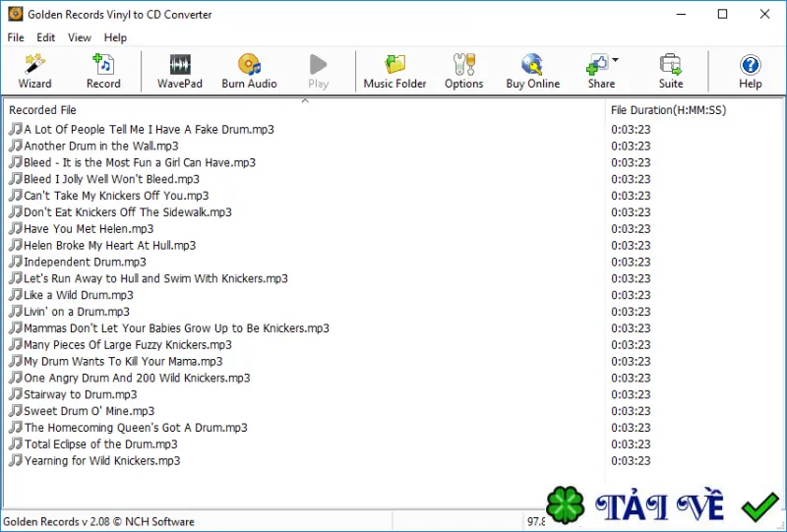Image resolution: width=787 pixels, height=532 pixels.
Task: Open the File menu
Action: point(16,37)
